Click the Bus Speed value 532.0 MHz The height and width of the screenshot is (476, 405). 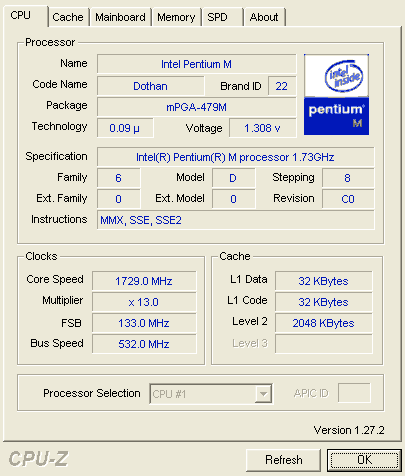tap(144, 344)
